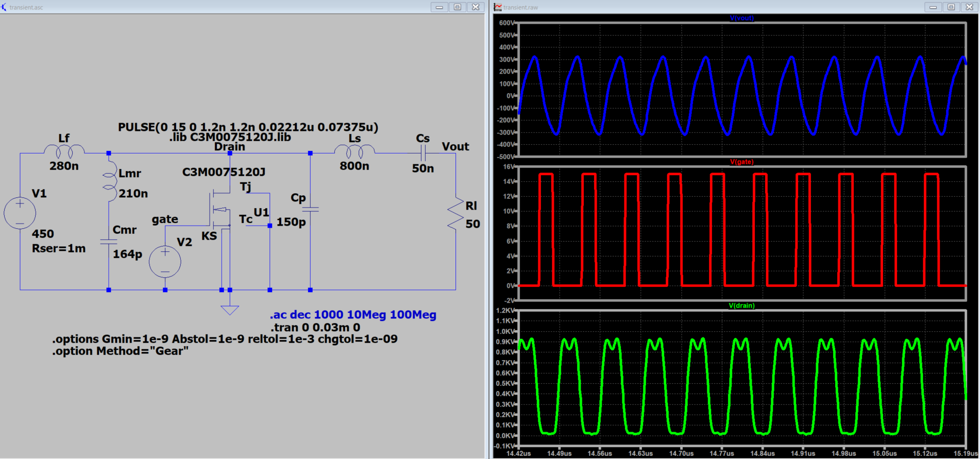This screenshot has height=459, width=980.
Task: Click the 600V axis label
Action: [x=507, y=23]
